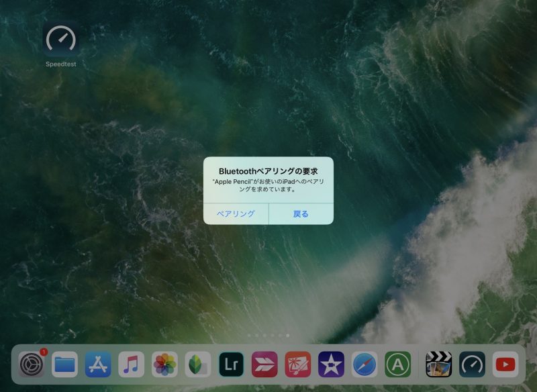The width and height of the screenshot is (537, 392).
Task: Open the film clapper photo slideshow app
Action: 439,364
